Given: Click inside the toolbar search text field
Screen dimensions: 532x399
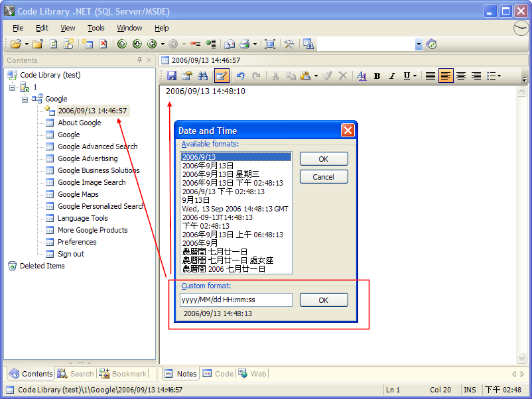Looking at the screenshot, I should tap(366, 44).
